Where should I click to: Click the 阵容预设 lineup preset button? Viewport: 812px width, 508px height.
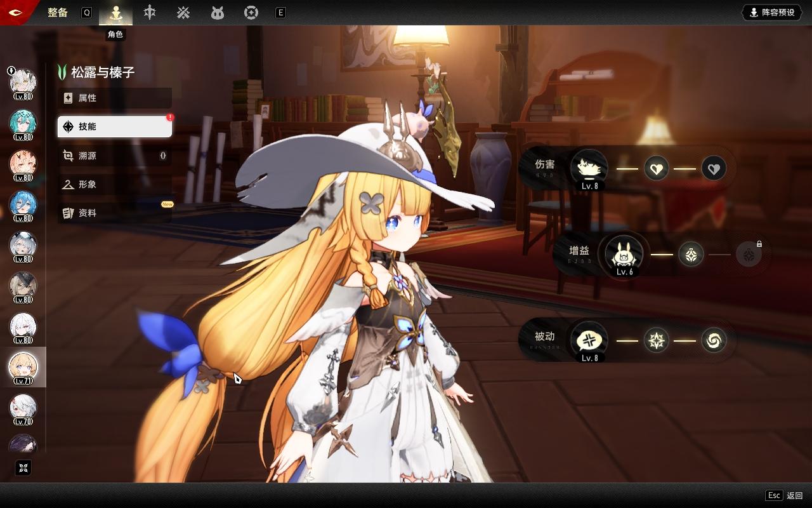pos(772,12)
